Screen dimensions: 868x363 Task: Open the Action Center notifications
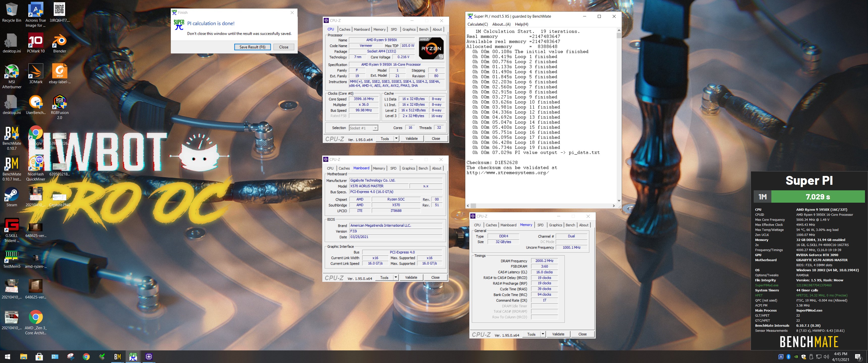(x=858, y=357)
